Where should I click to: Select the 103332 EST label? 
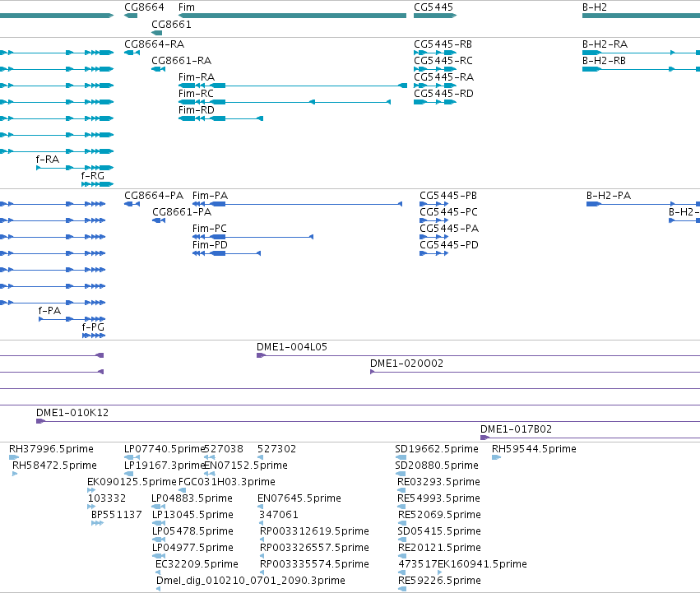[x=107, y=498]
